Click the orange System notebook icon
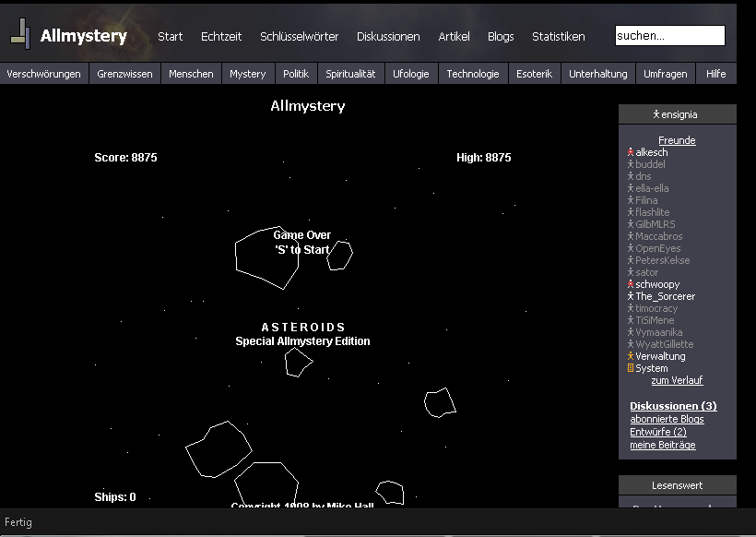The width and height of the screenshot is (756, 537). pyautogui.click(x=631, y=368)
